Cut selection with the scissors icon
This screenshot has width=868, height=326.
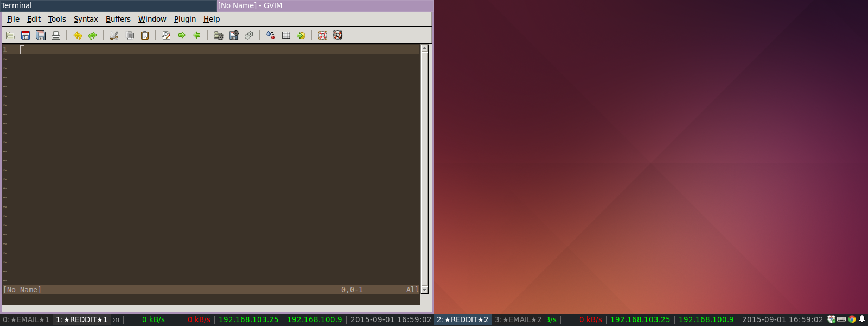[114, 35]
